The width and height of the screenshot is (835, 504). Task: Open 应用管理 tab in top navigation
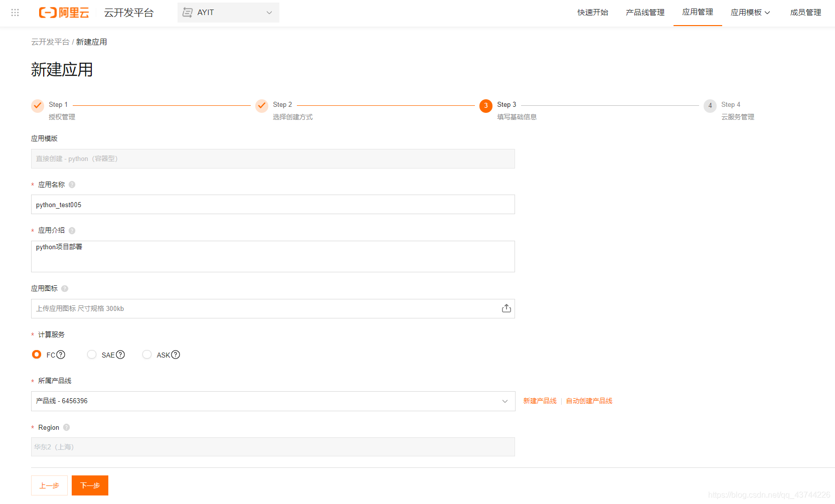click(698, 13)
